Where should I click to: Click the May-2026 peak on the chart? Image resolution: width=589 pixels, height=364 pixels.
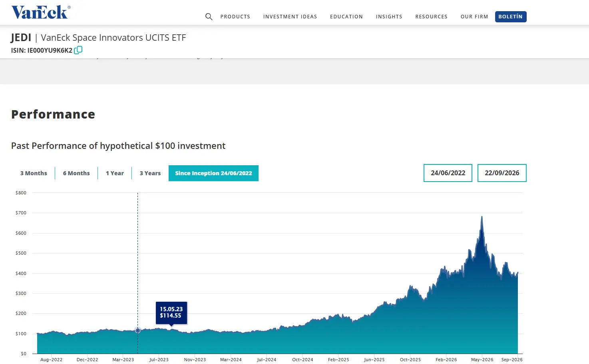point(482,217)
